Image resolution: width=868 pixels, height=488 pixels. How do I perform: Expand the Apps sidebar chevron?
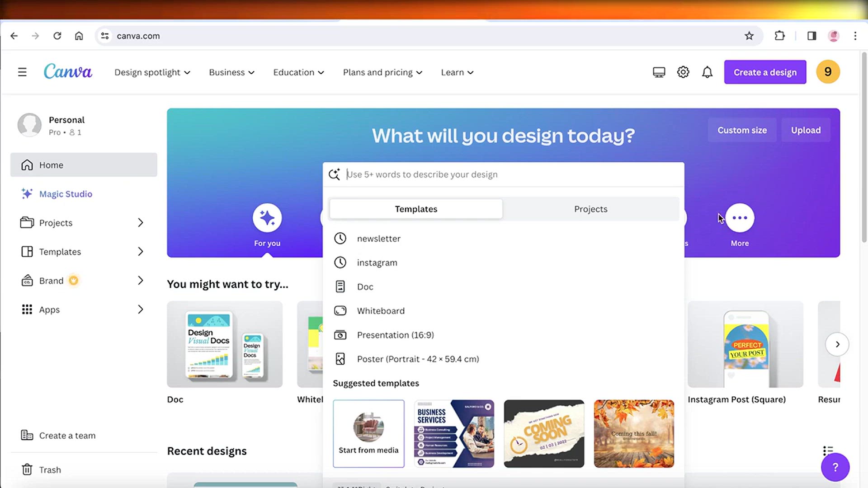click(141, 310)
